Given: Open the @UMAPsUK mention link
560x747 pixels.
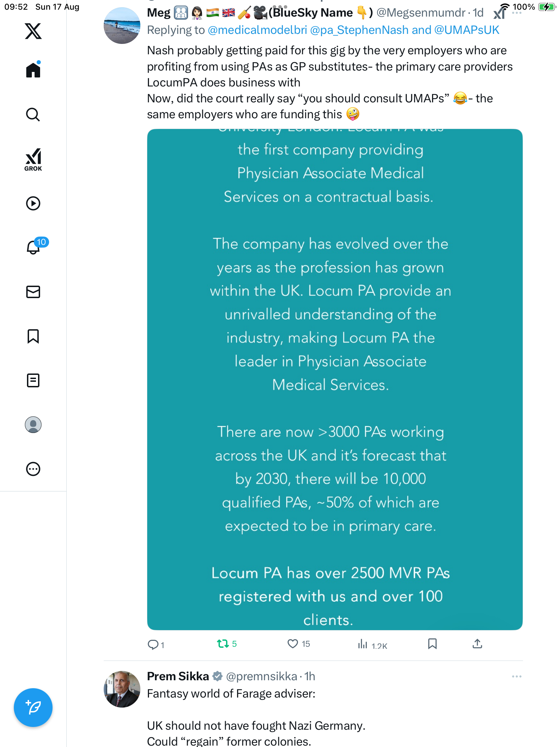Looking at the screenshot, I should 467,30.
